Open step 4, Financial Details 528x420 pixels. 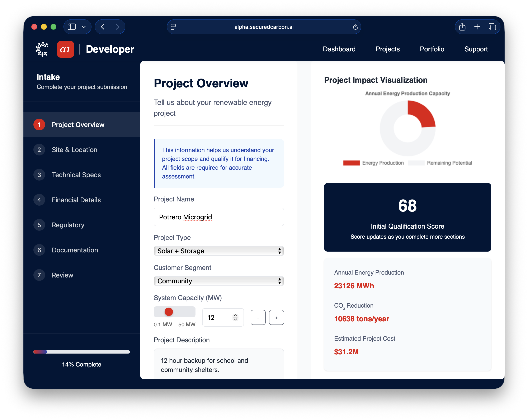coord(76,200)
